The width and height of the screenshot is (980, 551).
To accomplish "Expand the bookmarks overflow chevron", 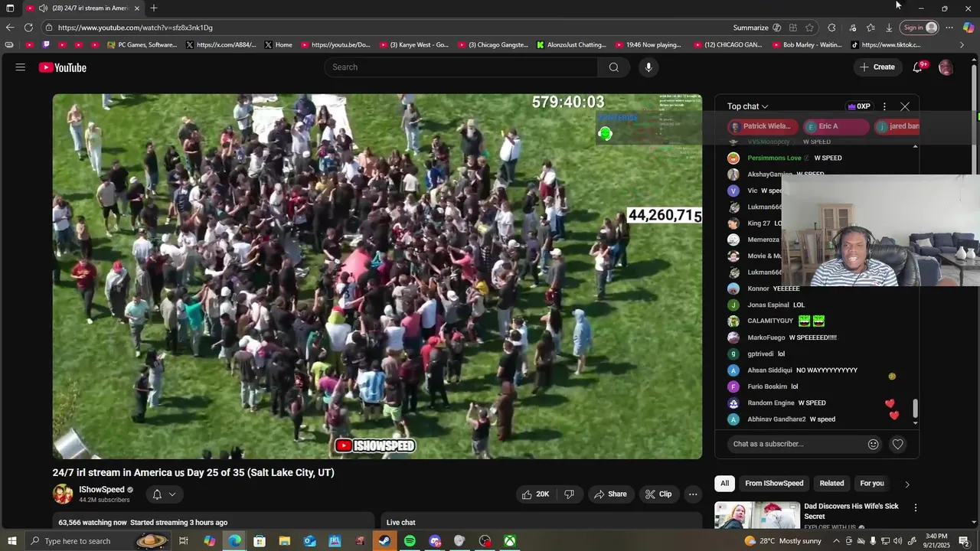I will (962, 45).
